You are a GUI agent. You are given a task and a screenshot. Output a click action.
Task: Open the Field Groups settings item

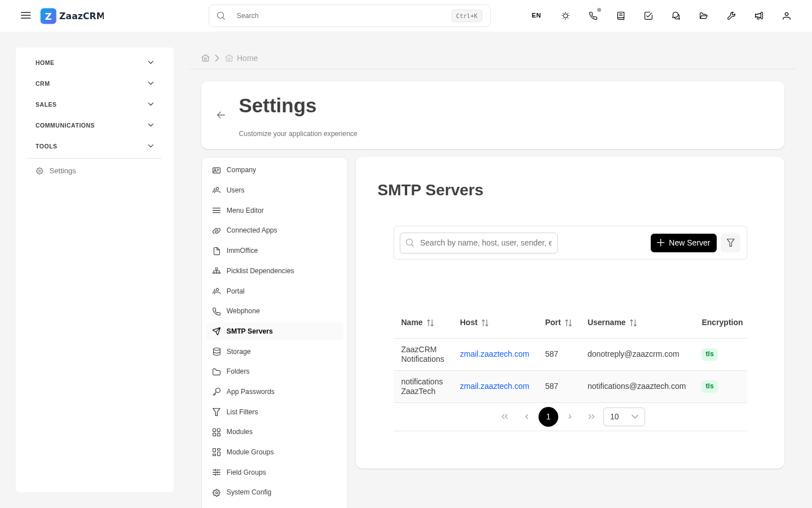pos(275,472)
